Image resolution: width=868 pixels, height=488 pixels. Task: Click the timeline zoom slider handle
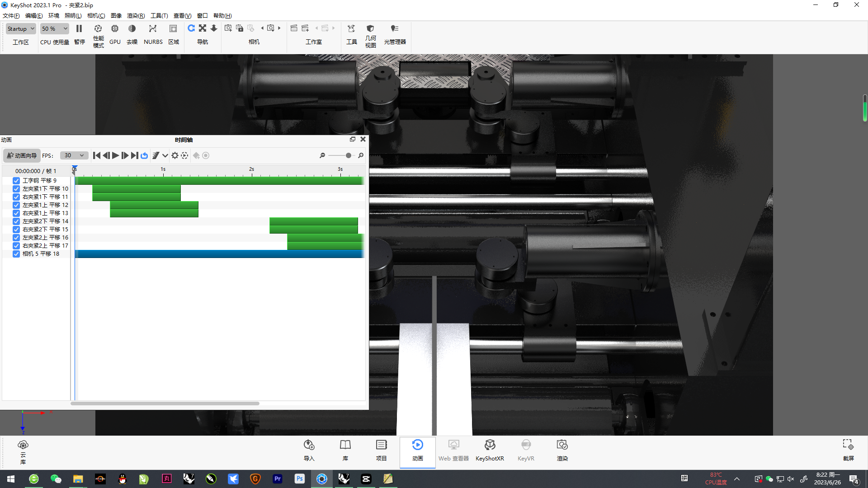click(x=349, y=155)
